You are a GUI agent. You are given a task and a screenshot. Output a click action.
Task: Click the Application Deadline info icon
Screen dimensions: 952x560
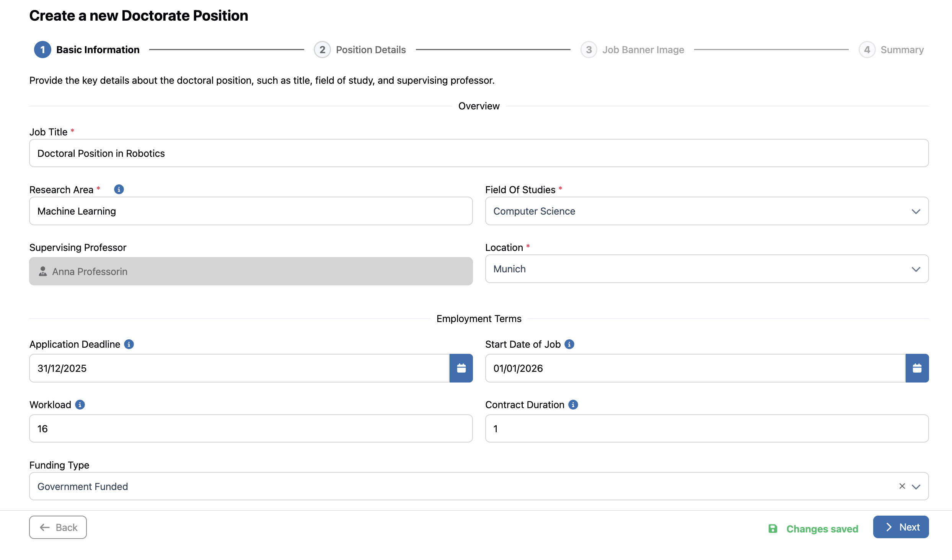click(x=129, y=344)
